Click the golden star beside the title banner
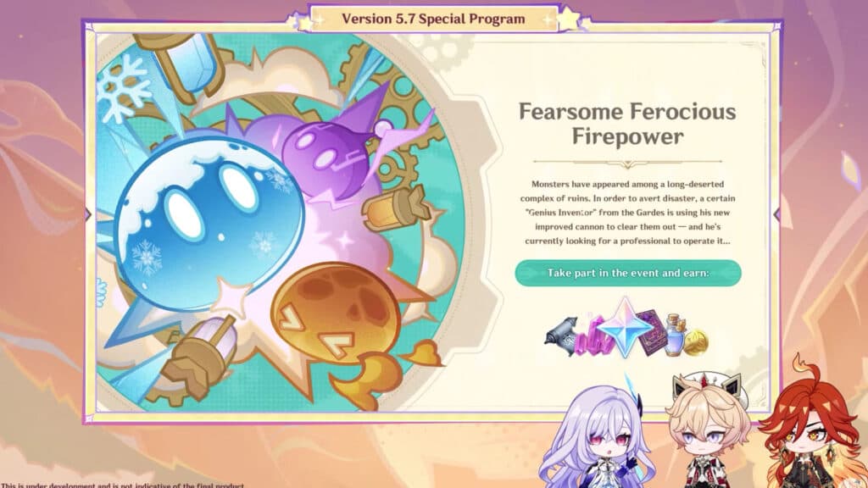868x488 pixels. pyautogui.click(x=569, y=18)
